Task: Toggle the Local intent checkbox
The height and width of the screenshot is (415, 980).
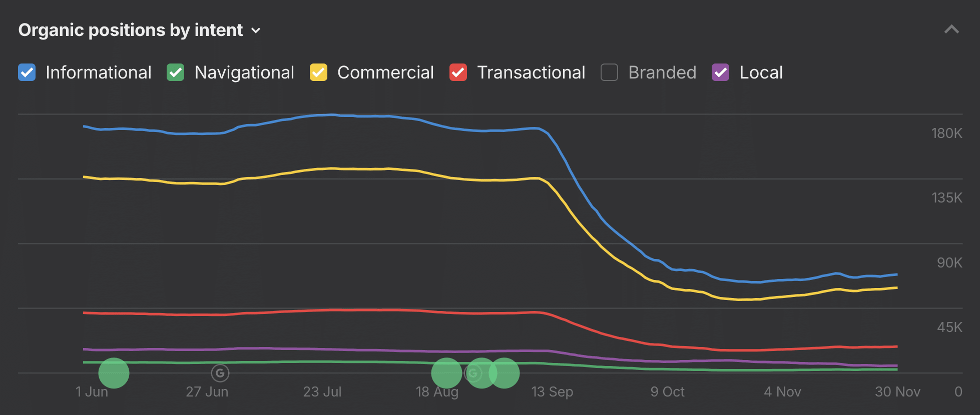Action: (x=720, y=72)
